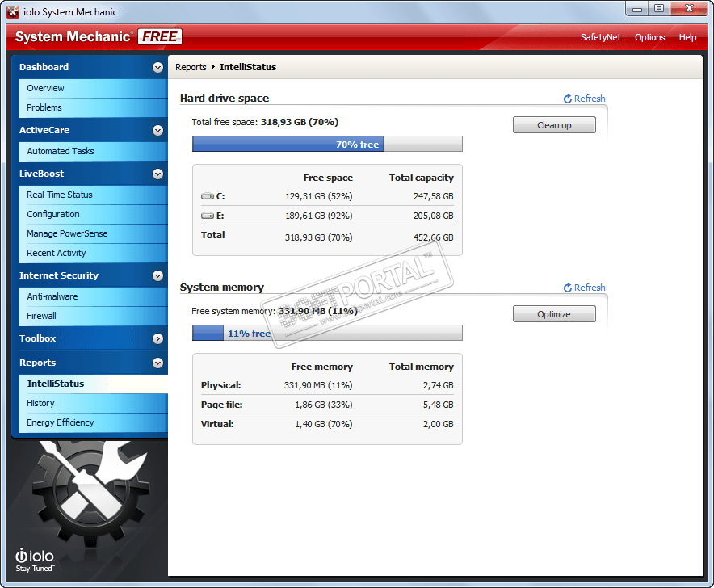Viewport: 714px width, 588px height.
Task: Click Total free space 318,93 GB (70%) text
Action: click(x=265, y=122)
